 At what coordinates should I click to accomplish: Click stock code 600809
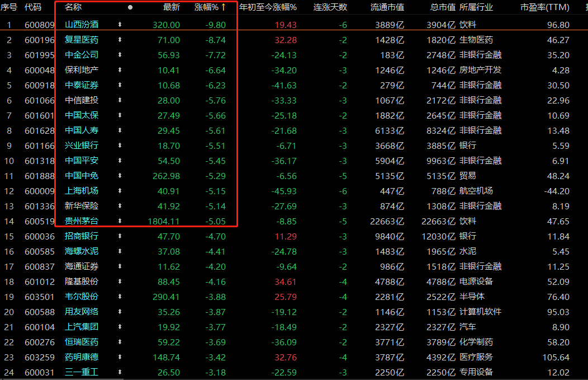(x=39, y=25)
